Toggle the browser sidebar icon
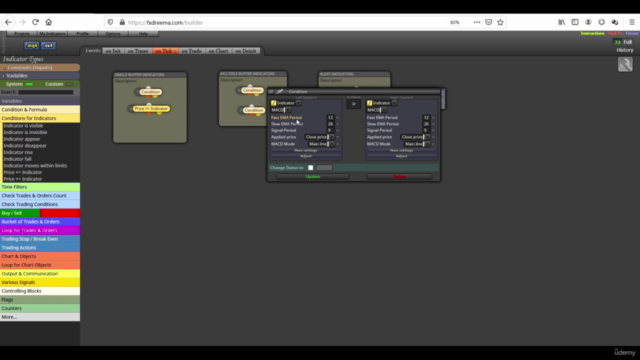The image size is (640, 360). point(575,22)
